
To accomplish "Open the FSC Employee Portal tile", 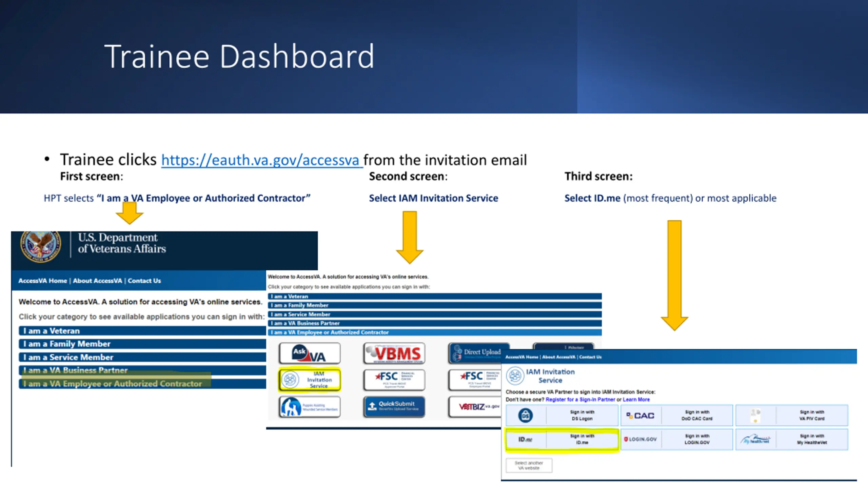I will [x=475, y=380].
